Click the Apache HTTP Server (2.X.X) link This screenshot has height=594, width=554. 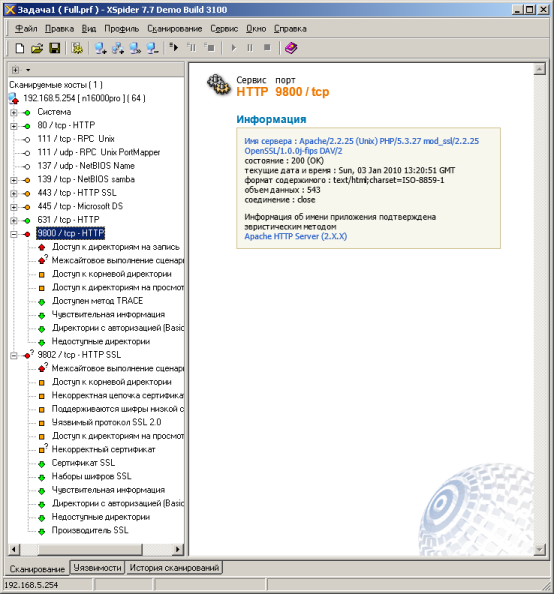pos(296,236)
